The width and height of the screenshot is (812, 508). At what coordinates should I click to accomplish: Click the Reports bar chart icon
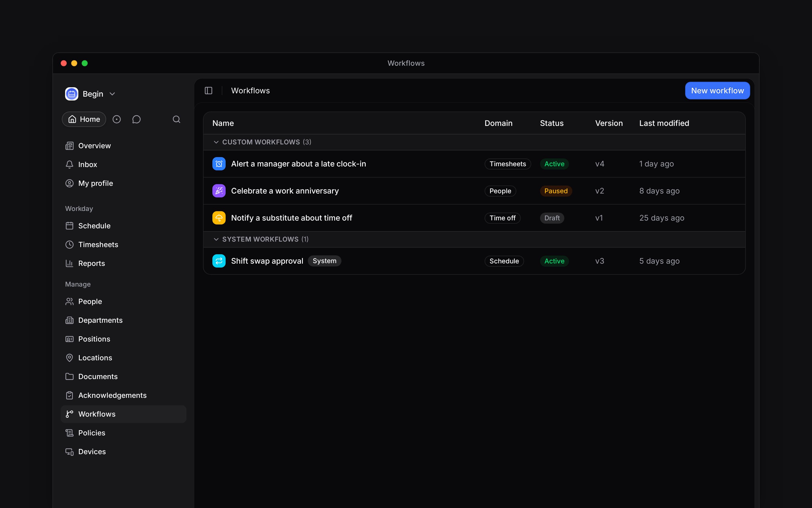[70, 263]
